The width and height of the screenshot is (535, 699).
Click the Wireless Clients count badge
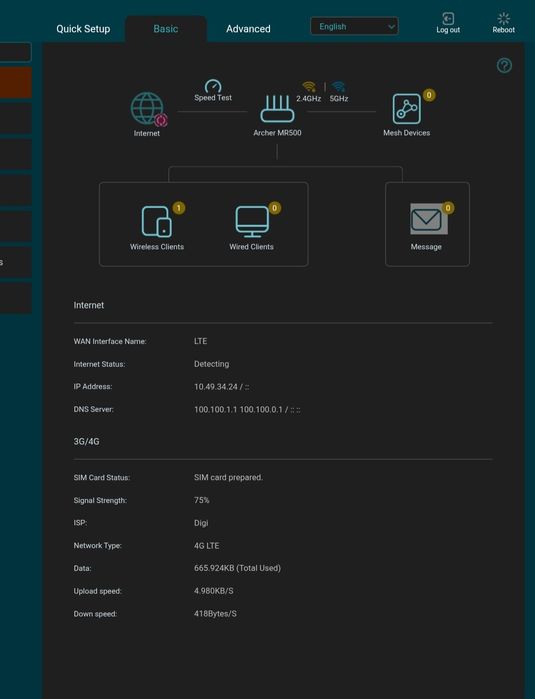pyautogui.click(x=179, y=208)
